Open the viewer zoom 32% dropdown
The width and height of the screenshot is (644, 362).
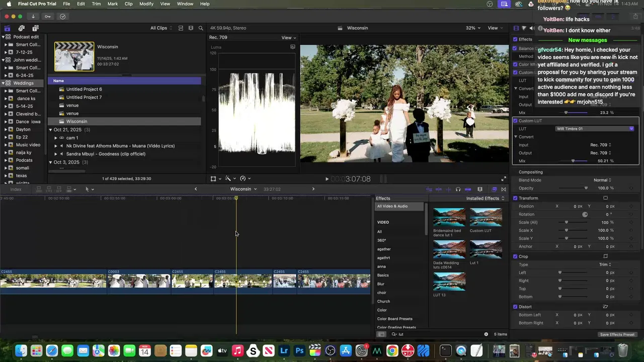pyautogui.click(x=473, y=28)
